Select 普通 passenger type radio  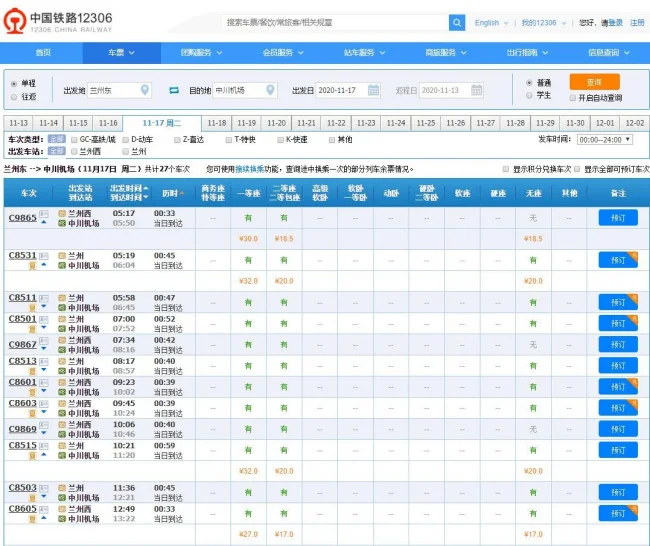(x=529, y=83)
